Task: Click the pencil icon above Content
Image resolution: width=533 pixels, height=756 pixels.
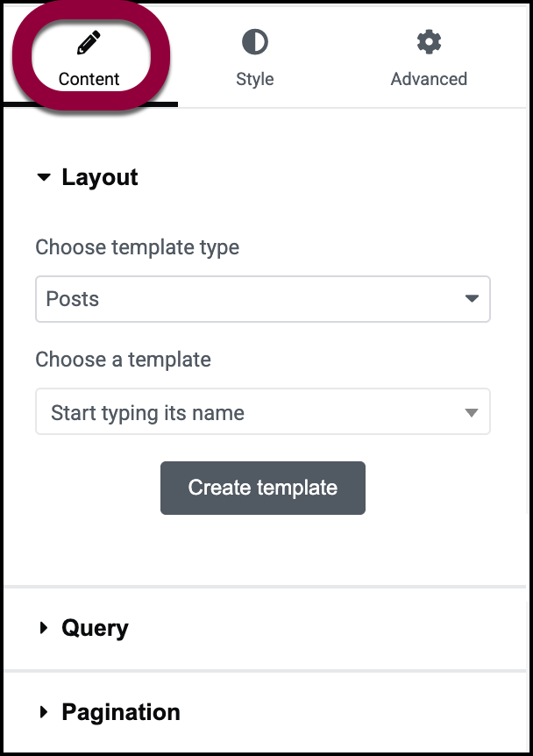Action: coord(89,42)
